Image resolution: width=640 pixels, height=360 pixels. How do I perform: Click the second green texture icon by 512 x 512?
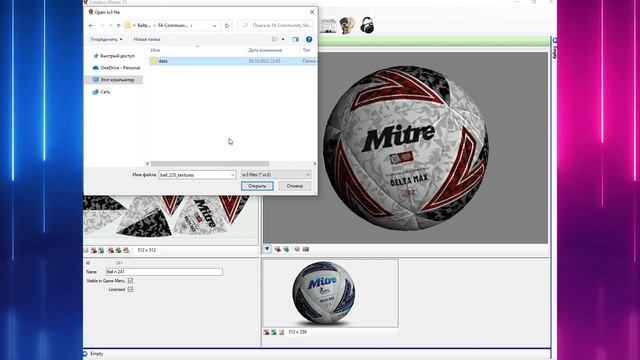click(118, 250)
